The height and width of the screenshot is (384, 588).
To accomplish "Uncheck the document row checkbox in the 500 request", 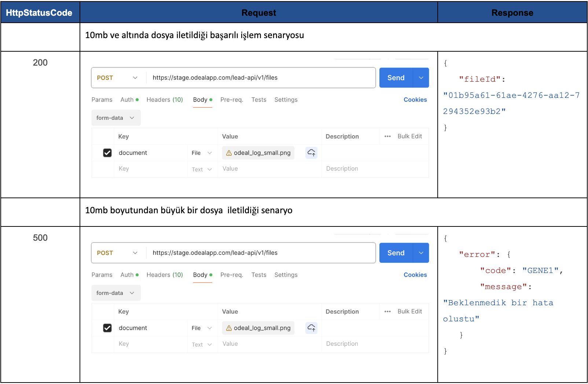I will 107,328.
